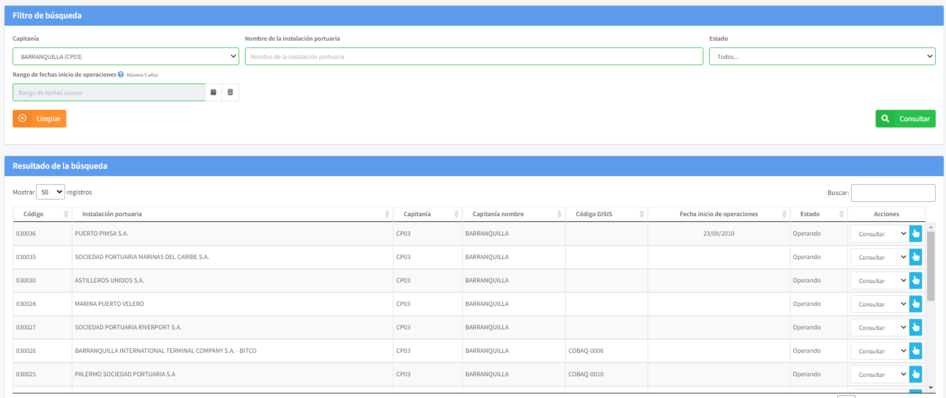Sort table by Estado column

(819, 214)
